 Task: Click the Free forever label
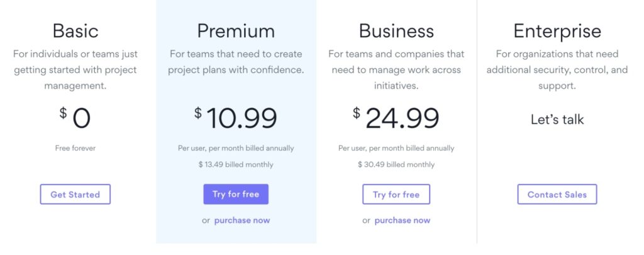[75, 148]
